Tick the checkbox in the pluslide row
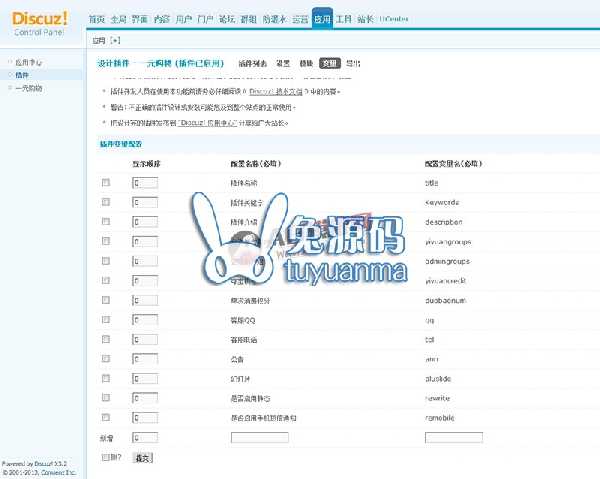 (106, 378)
